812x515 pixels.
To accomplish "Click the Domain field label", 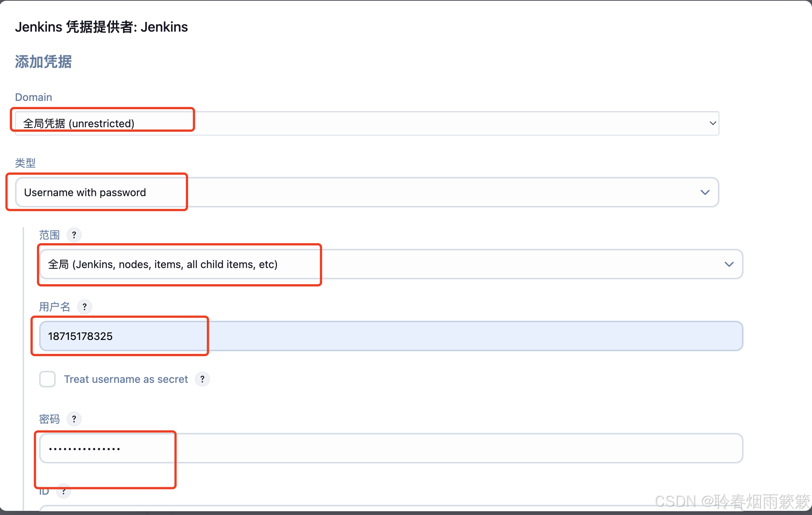I will click(x=33, y=97).
